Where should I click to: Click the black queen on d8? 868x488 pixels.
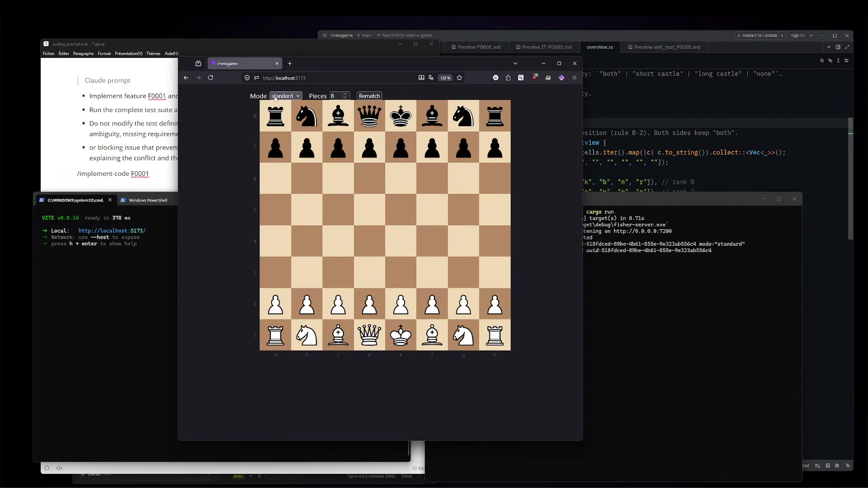coord(369,116)
